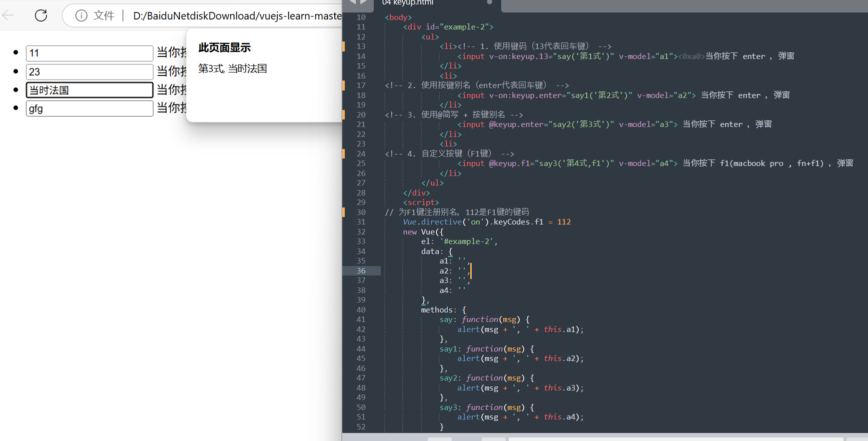This screenshot has width=868, height=441.
Task: Click Vue.directive('on').keyCodes.f1 on line 31
Action: [x=473, y=222]
